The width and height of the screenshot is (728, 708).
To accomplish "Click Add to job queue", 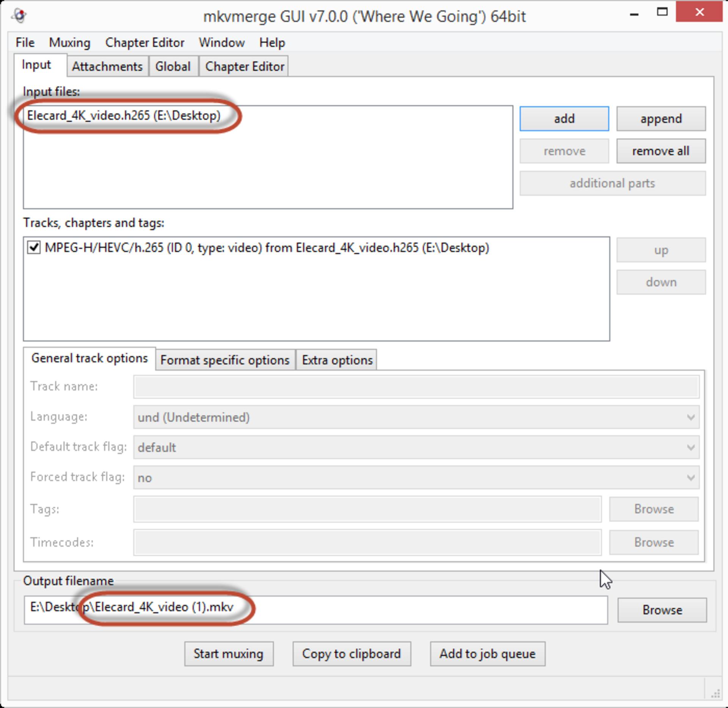I will (x=488, y=654).
